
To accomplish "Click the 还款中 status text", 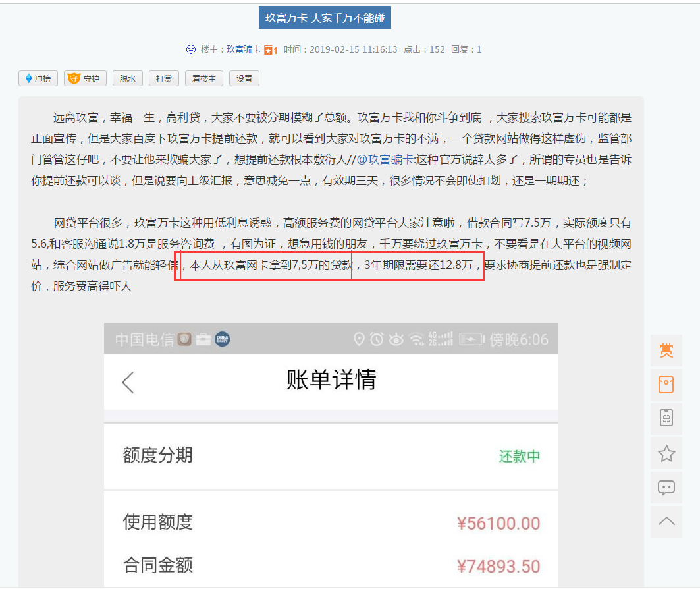I will click(x=519, y=456).
